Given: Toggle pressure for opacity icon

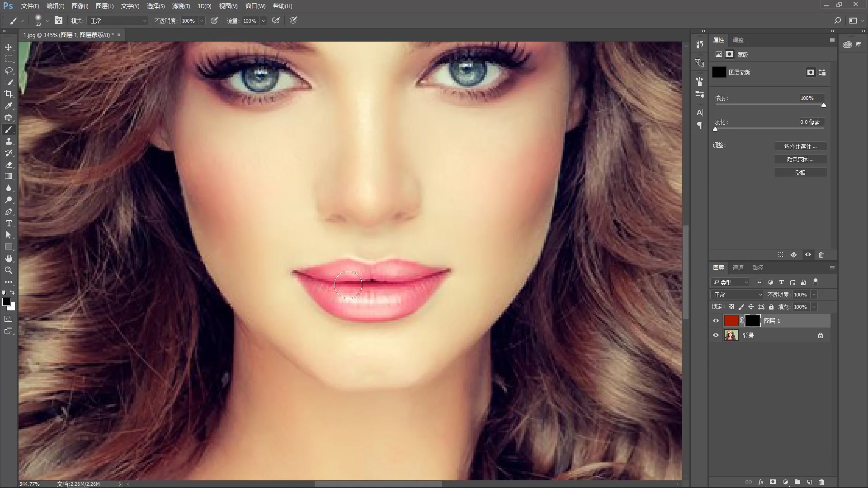Looking at the screenshot, I should tap(214, 20).
